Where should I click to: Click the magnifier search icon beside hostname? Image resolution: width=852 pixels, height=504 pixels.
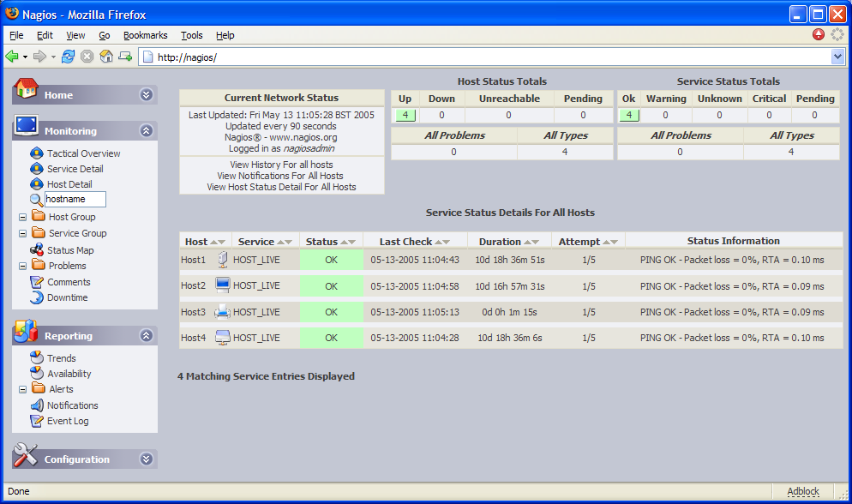[36, 200]
